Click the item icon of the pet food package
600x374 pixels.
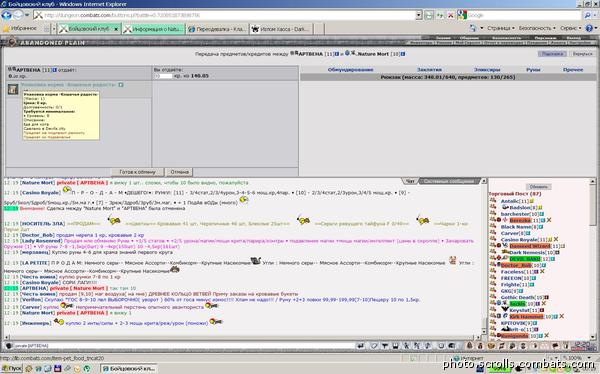click(13, 89)
